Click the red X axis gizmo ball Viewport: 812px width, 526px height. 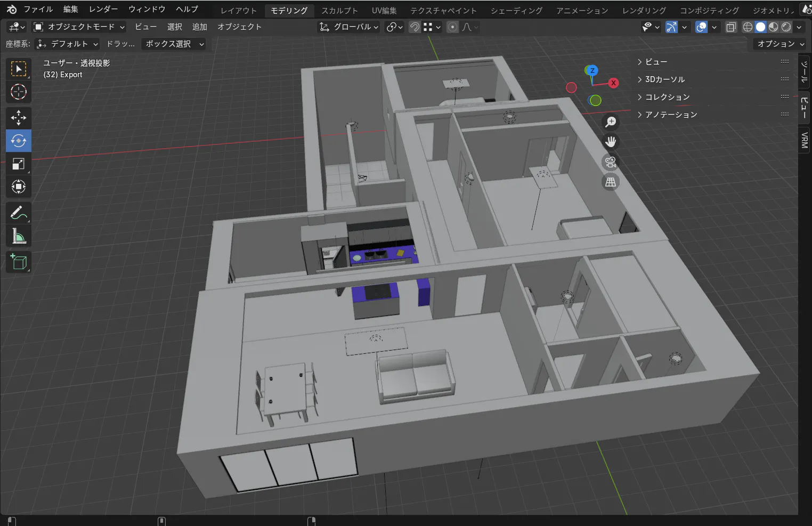[x=614, y=83]
